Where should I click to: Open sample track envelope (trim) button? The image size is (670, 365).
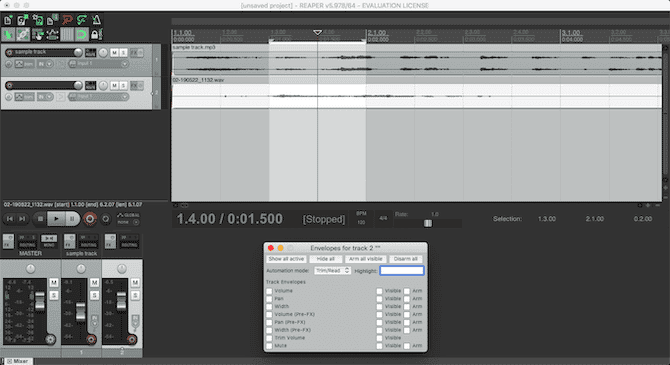click(25, 64)
